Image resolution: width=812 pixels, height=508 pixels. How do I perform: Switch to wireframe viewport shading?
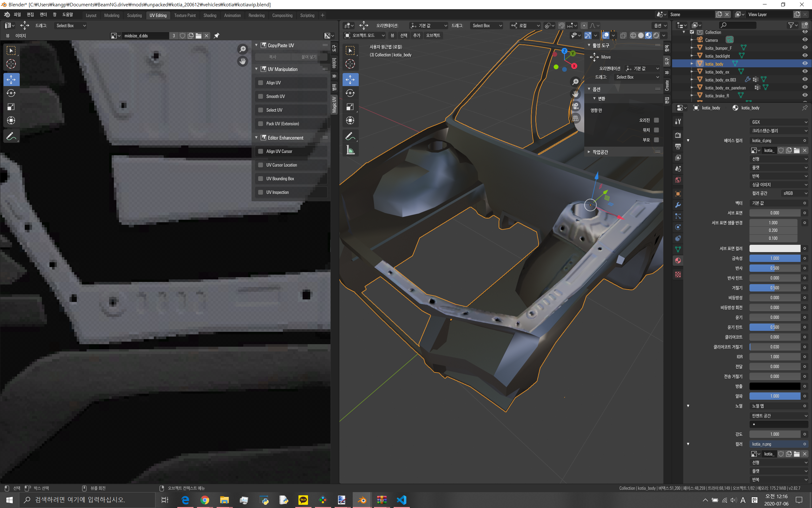(633, 36)
